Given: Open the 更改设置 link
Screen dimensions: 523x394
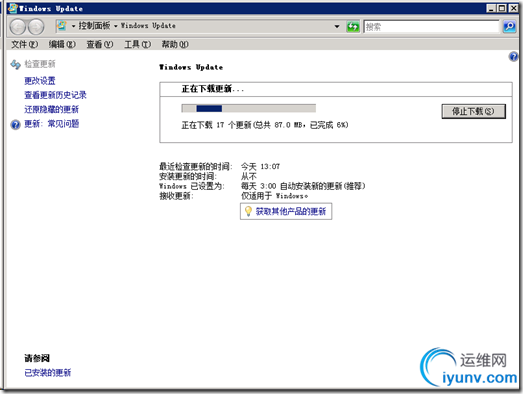Looking at the screenshot, I should click(x=40, y=81).
